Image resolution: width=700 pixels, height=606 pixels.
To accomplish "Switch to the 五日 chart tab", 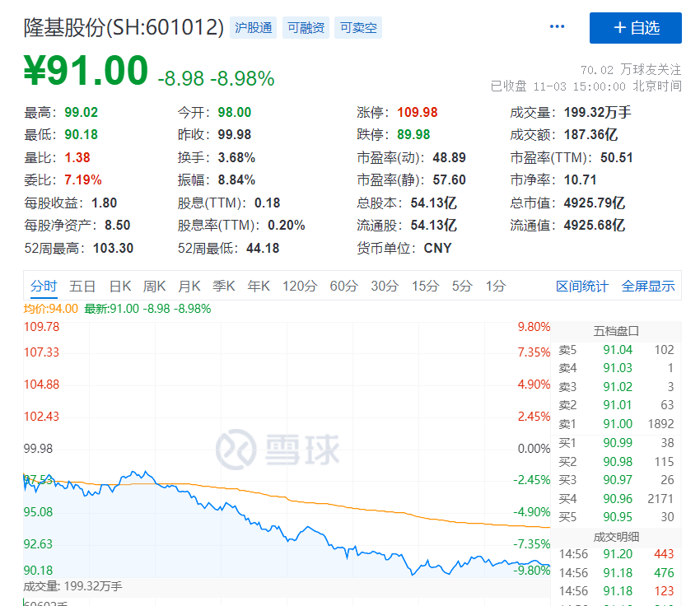I will tap(82, 286).
